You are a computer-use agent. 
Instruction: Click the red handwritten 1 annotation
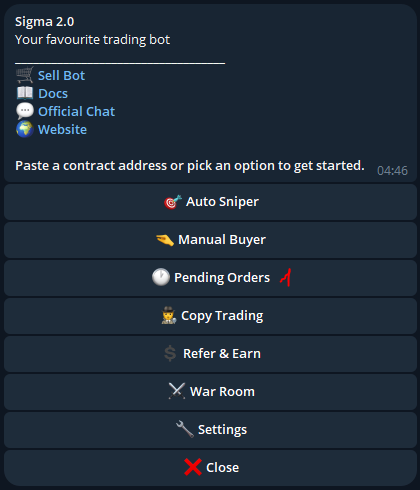pyautogui.click(x=286, y=277)
